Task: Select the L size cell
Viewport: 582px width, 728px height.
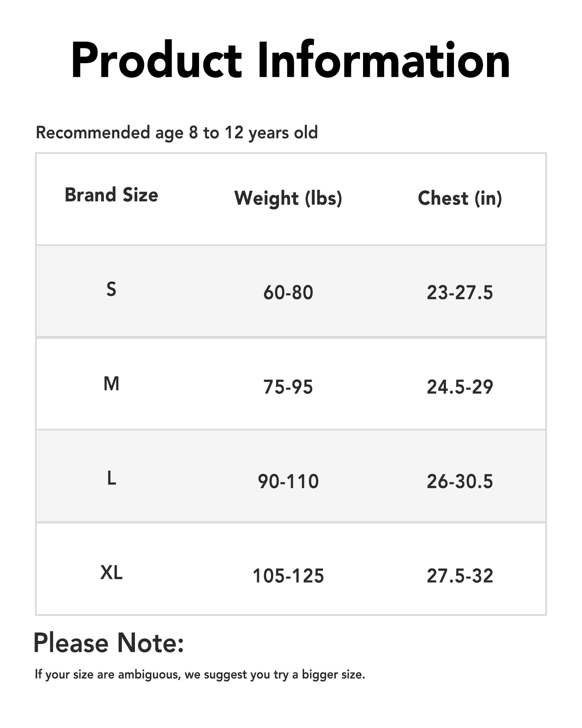Action: coord(111,479)
